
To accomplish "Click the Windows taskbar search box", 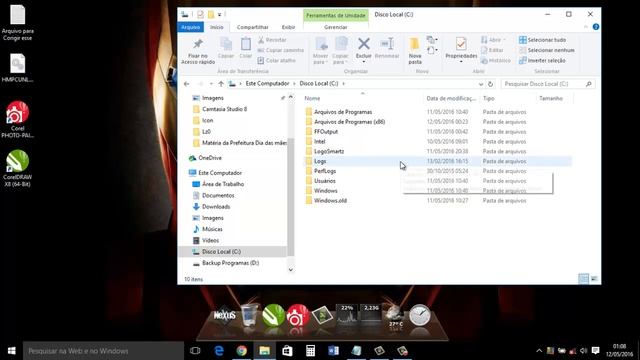I will click(104, 351).
